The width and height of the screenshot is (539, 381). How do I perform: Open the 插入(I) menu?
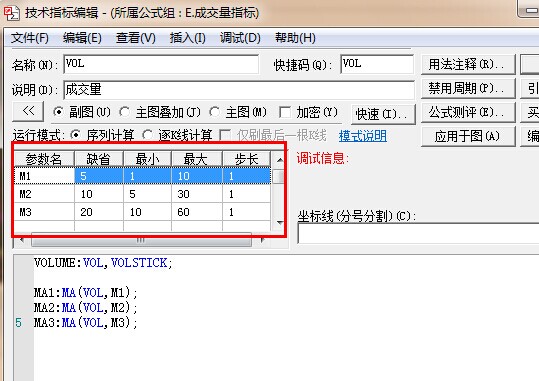[x=188, y=38]
